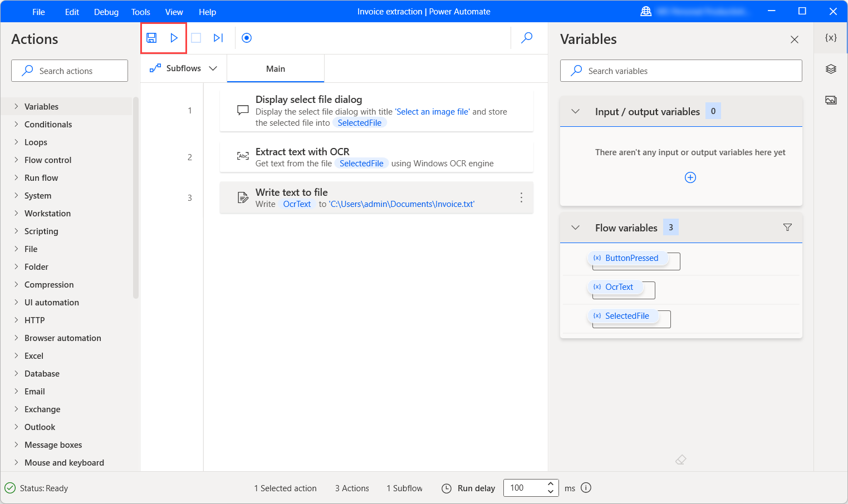Click the Stop flow square icon
848x504 pixels.
[196, 38]
